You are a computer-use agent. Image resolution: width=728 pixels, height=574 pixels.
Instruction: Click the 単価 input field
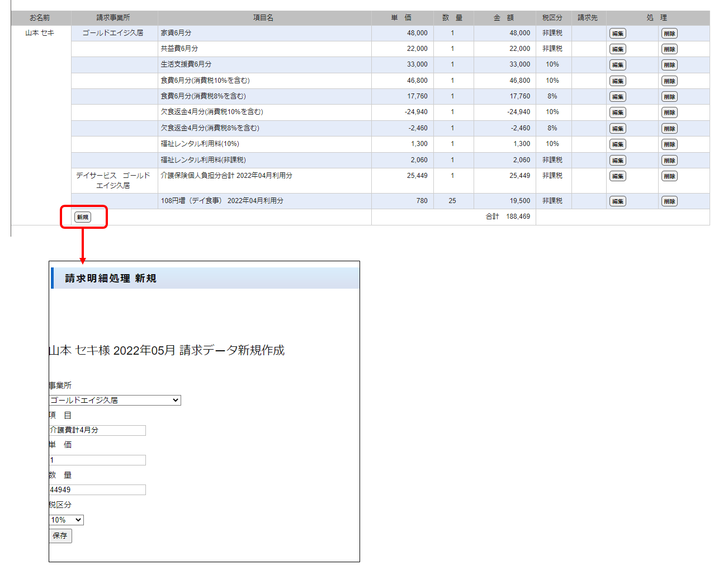97,460
